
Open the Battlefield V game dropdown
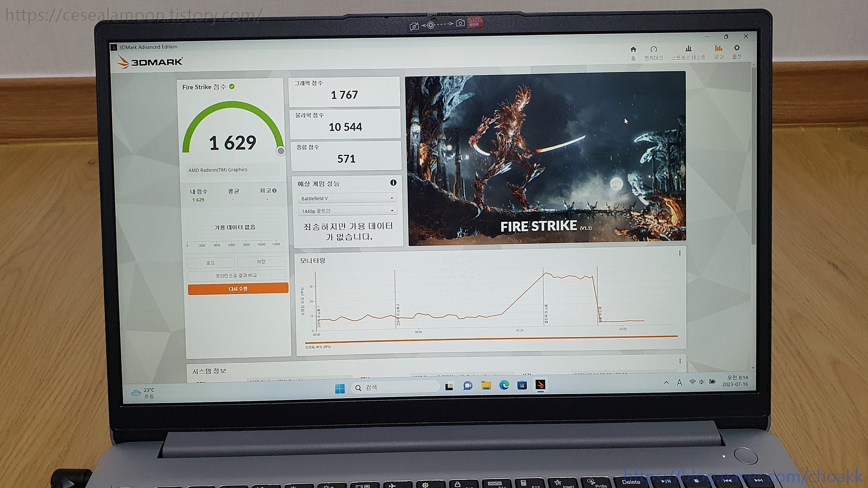pos(347,198)
